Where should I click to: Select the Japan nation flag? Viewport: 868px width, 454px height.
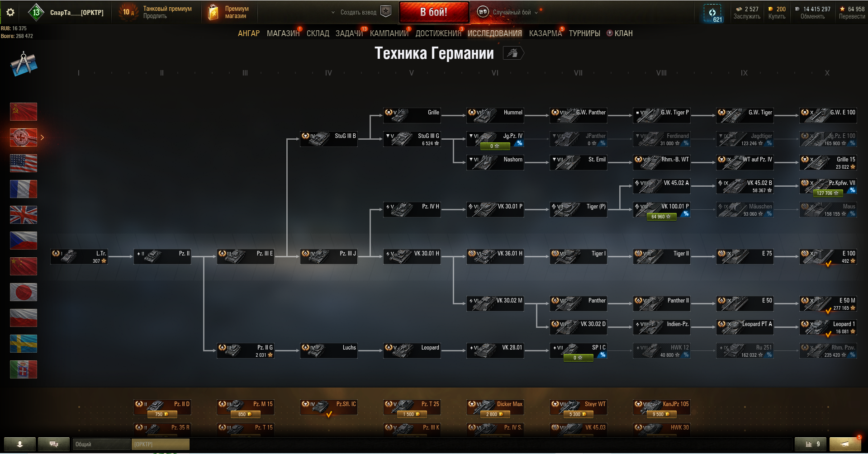[24, 292]
